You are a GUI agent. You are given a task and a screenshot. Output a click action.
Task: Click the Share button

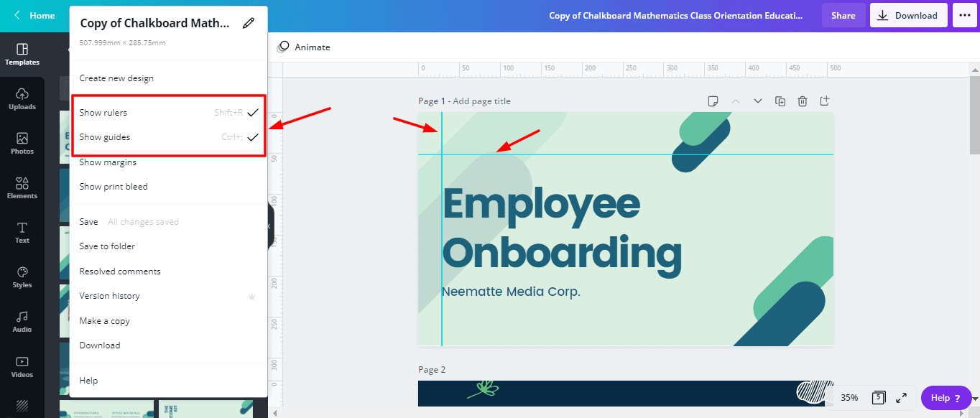pyautogui.click(x=843, y=15)
